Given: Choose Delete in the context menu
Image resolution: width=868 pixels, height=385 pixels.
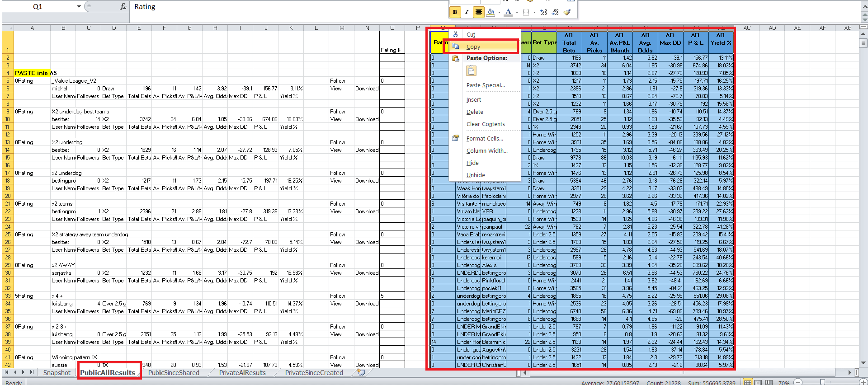Looking at the screenshot, I should 475,112.
